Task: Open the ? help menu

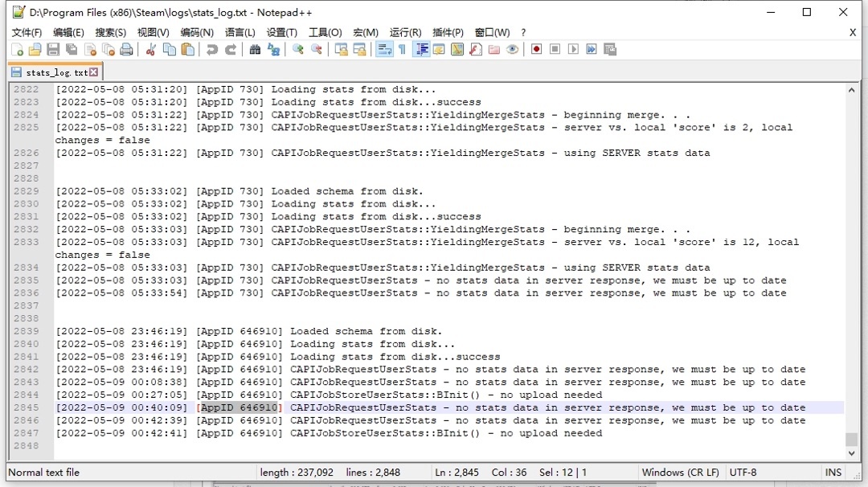Action: pos(523,33)
